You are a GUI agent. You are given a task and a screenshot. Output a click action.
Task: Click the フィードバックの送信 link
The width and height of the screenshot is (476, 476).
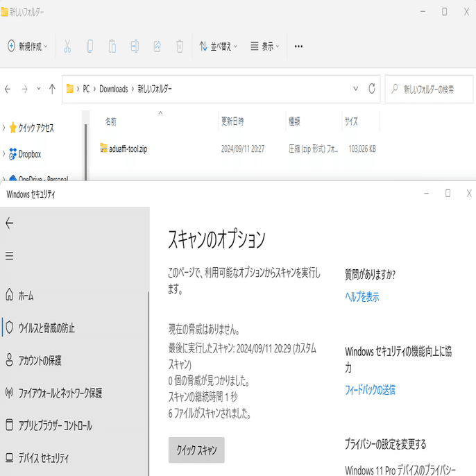(370, 389)
